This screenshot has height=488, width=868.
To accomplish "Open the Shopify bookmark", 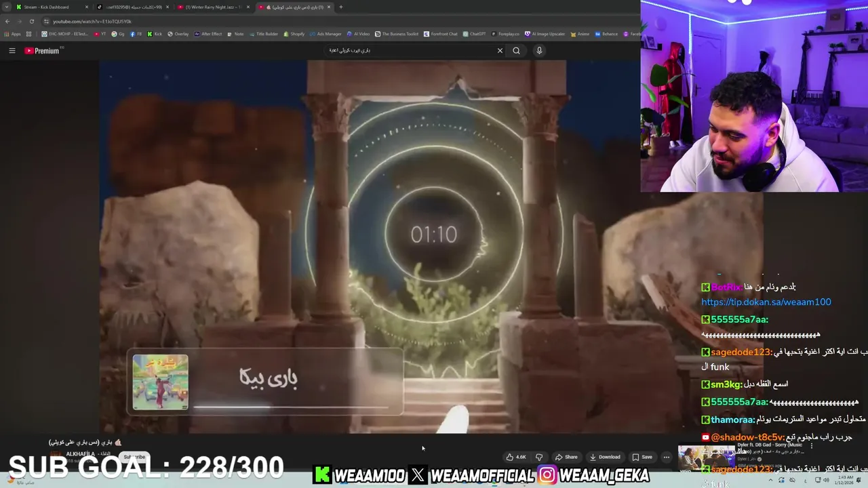I will tap(294, 34).
